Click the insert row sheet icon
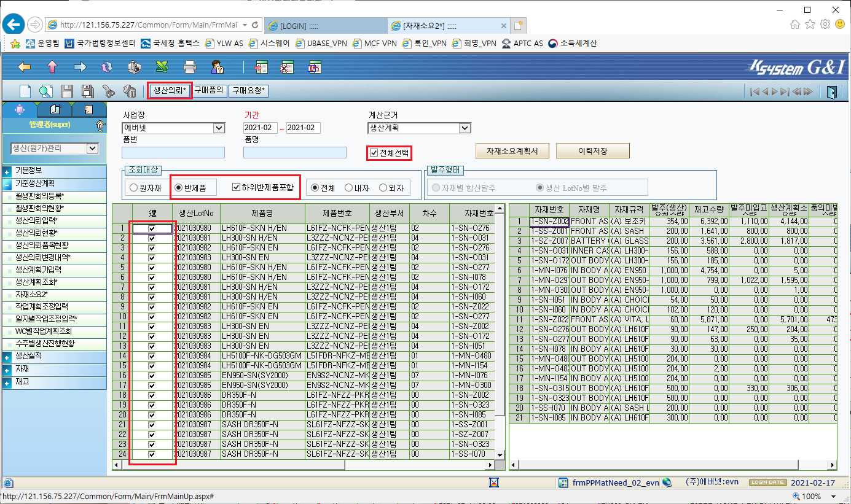The height and width of the screenshot is (504, 851). click(262, 66)
